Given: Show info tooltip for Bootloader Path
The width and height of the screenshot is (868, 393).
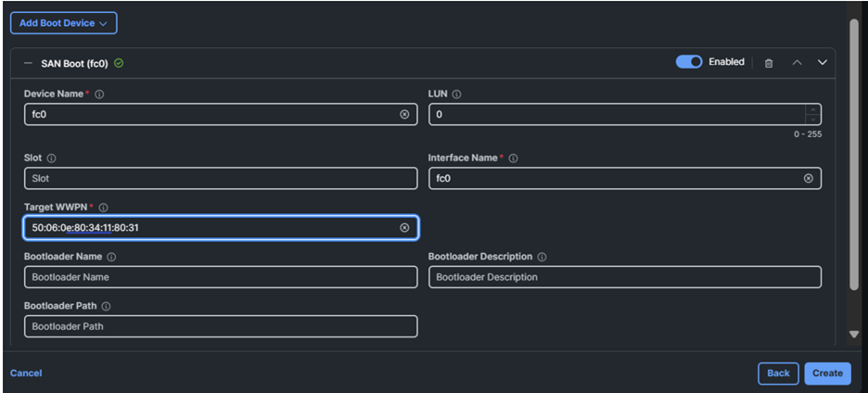Looking at the screenshot, I should (106, 306).
